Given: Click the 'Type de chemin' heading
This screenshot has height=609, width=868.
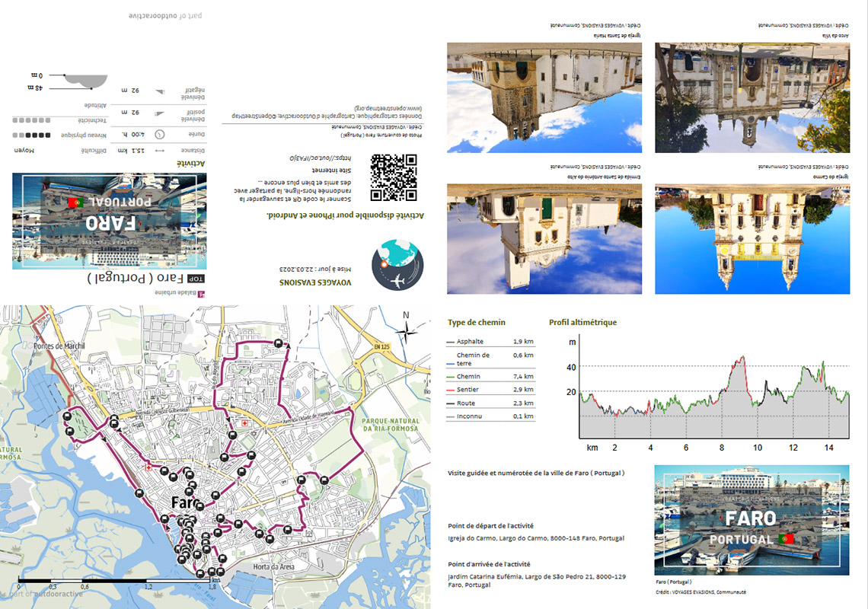Looking at the screenshot, I should click(476, 322).
